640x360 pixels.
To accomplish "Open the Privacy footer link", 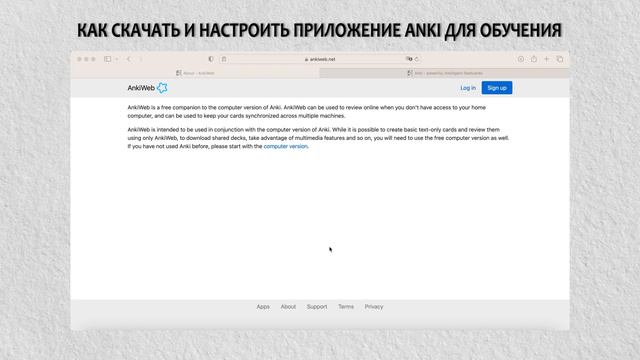I will pos(374,307).
